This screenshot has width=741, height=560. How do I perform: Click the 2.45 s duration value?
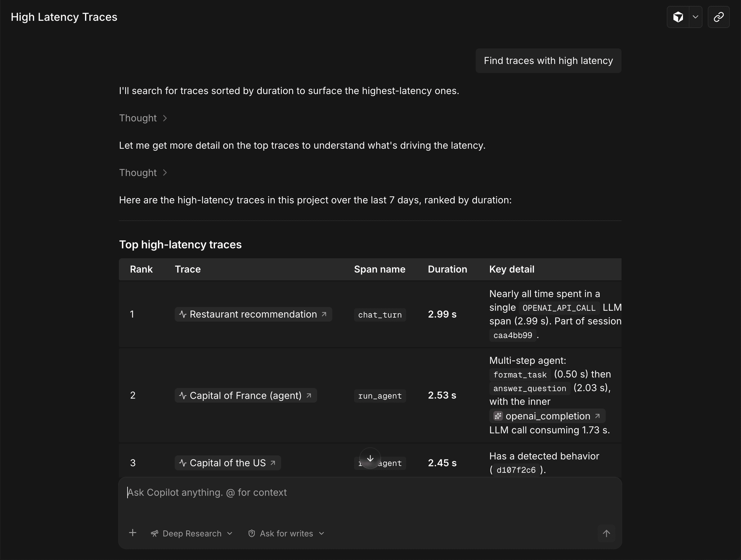click(x=442, y=463)
